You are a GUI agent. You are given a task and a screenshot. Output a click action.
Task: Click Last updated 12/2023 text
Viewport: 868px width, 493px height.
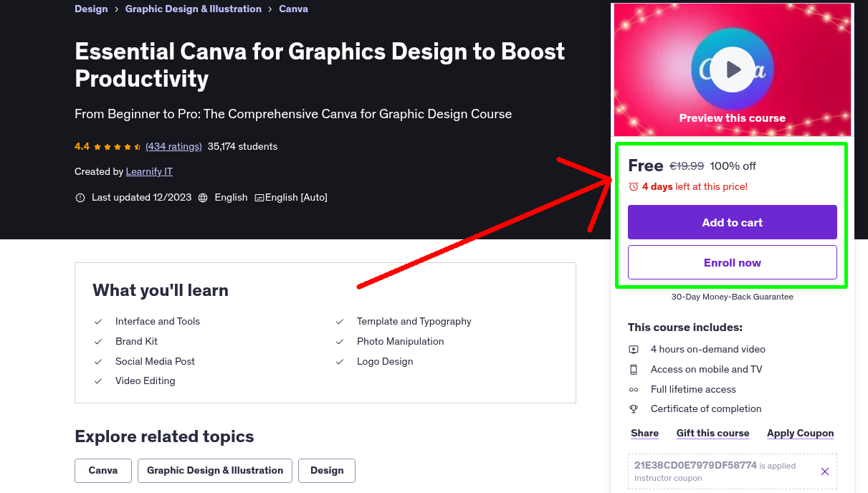click(x=142, y=198)
